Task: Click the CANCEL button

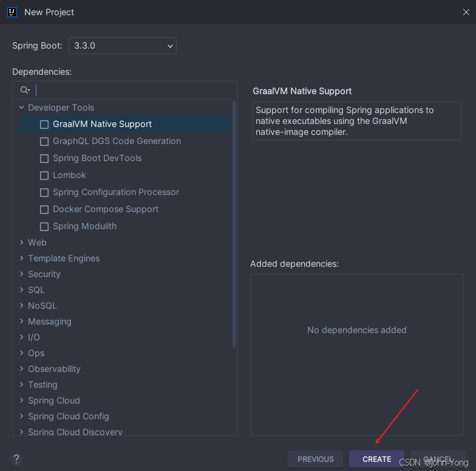Action: [438, 459]
